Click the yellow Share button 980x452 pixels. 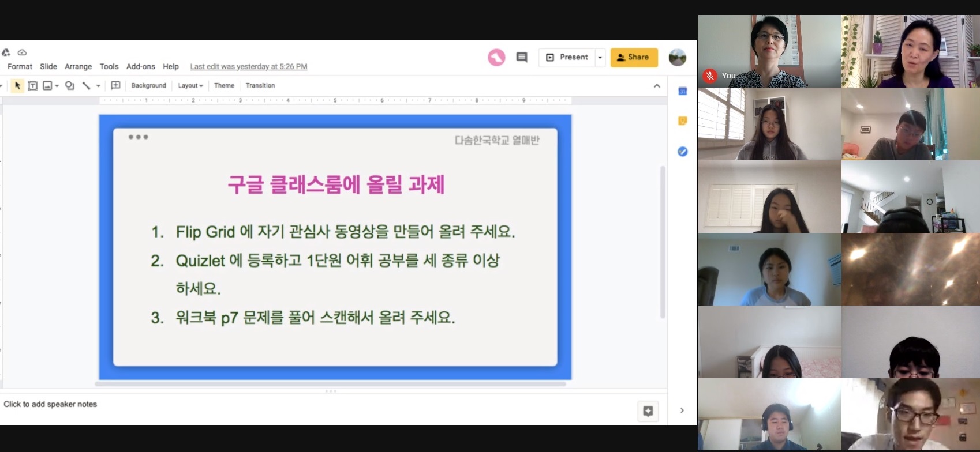(634, 57)
